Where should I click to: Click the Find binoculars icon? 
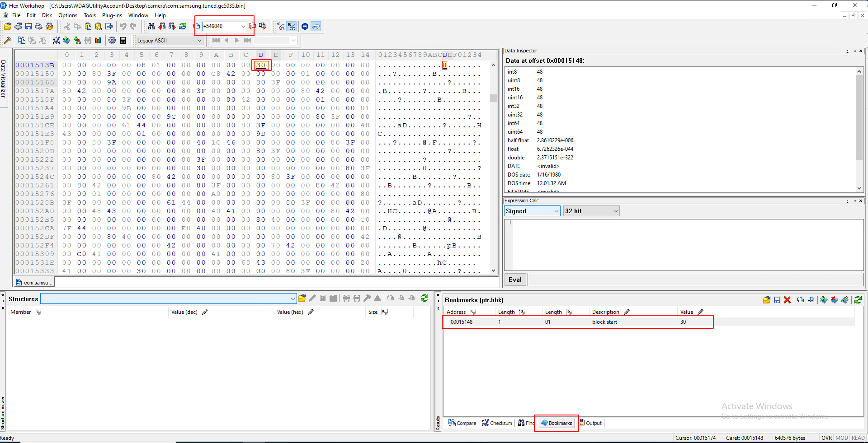click(x=151, y=26)
